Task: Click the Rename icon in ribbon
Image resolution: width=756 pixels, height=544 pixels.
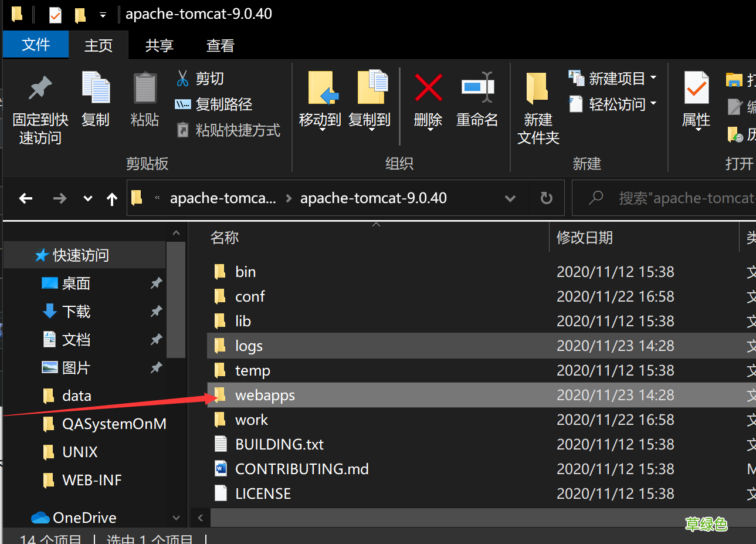Action: coord(477,88)
